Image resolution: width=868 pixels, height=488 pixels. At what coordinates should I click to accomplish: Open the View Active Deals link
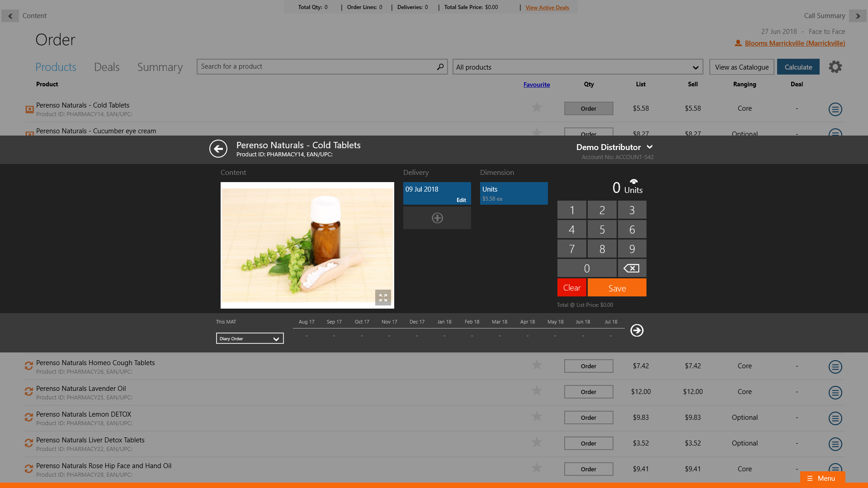point(547,8)
